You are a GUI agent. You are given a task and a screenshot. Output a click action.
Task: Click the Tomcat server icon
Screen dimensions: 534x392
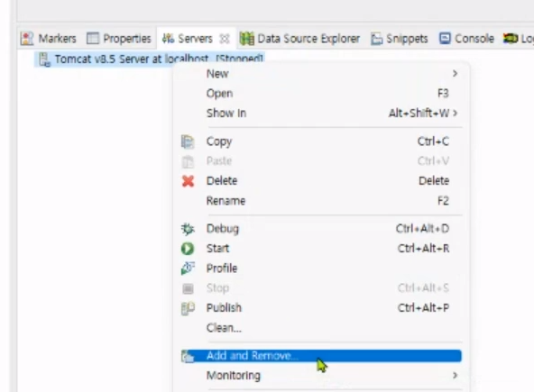[x=44, y=59]
